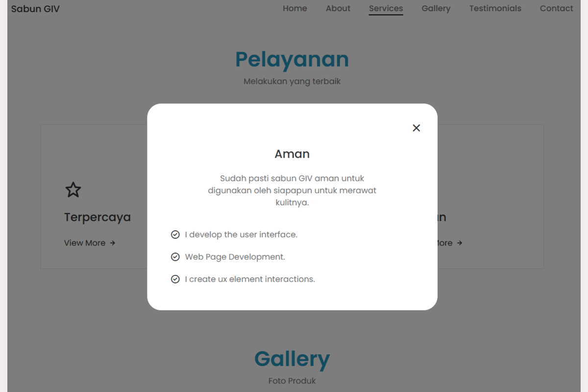This screenshot has height=392, width=588.
Task: Click the large Gallery section heading
Action: pyautogui.click(x=292, y=359)
